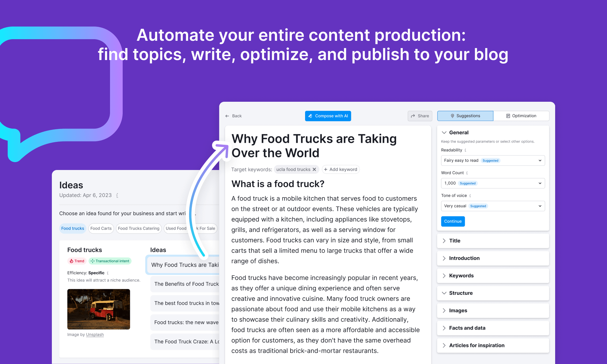Select the Suggestions tab icon

coord(453,116)
